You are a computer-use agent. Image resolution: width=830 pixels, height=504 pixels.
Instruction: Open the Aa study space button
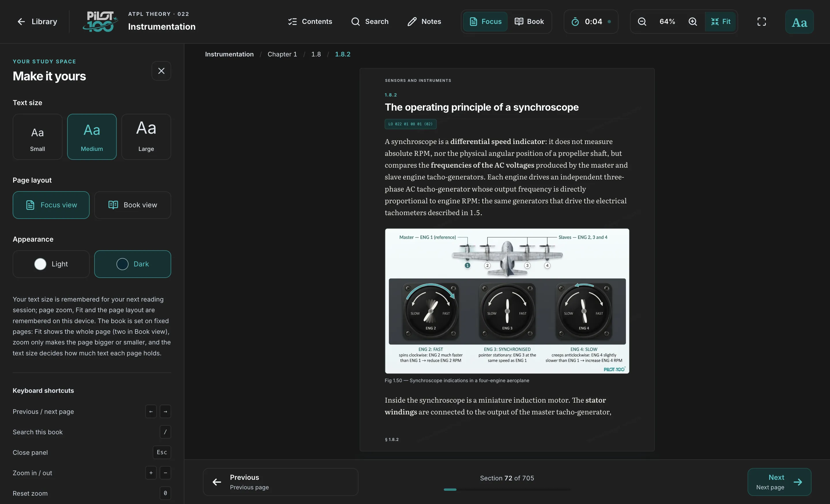pos(799,22)
